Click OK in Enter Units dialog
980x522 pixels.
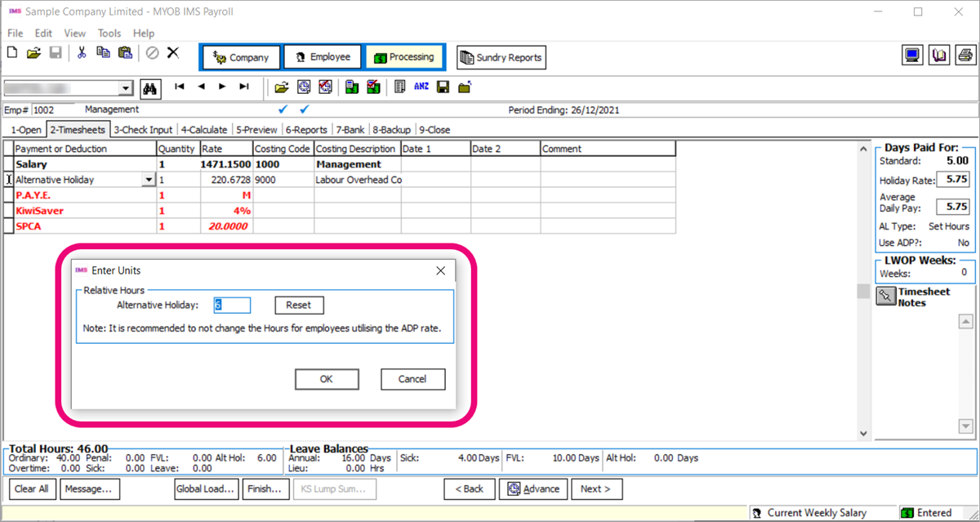(x=327, y=379)
